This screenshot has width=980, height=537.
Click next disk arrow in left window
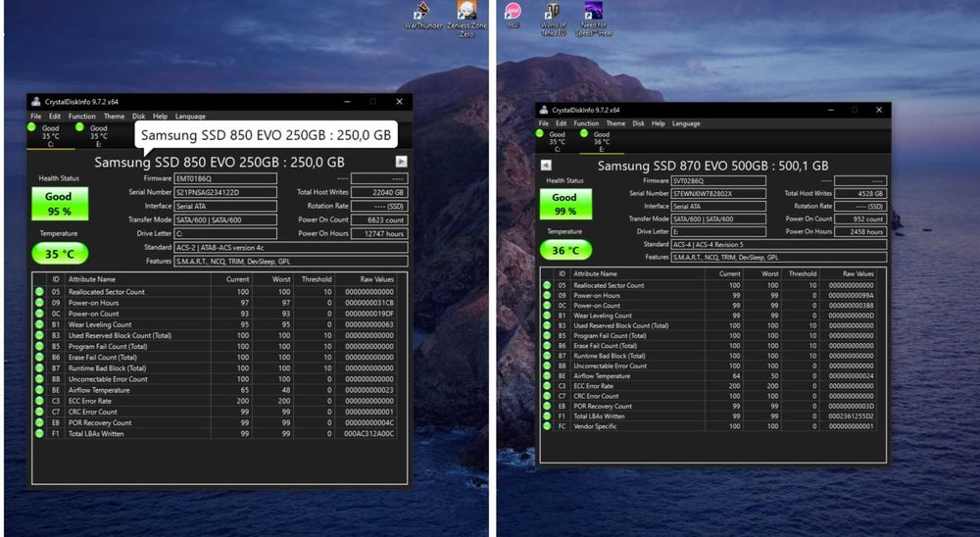point(401,162)
